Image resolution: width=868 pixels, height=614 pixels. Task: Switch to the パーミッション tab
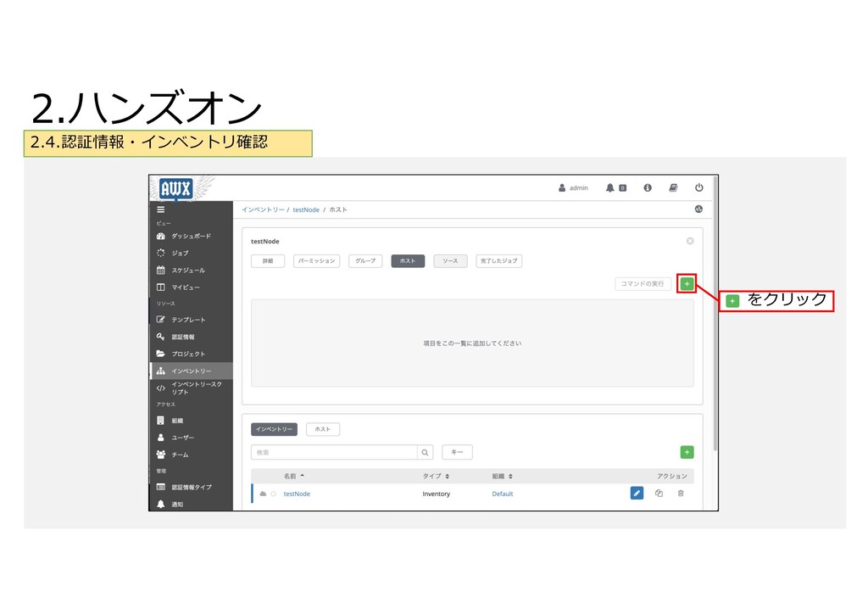tap(317, 260)
